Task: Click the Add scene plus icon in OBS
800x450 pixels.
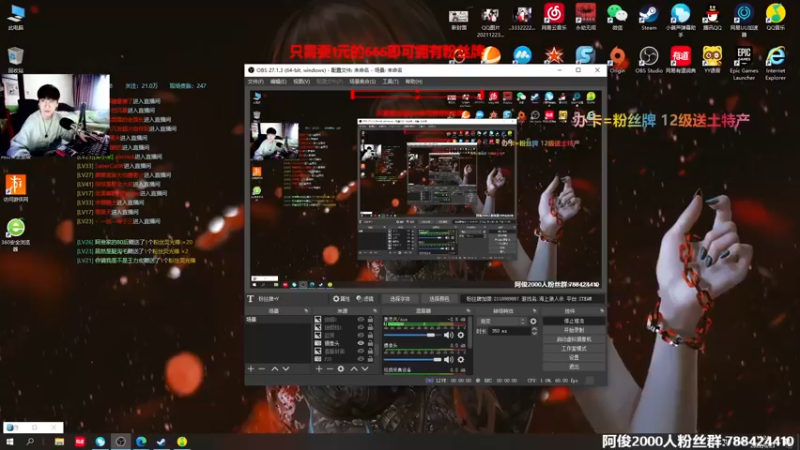Action: 251,368
